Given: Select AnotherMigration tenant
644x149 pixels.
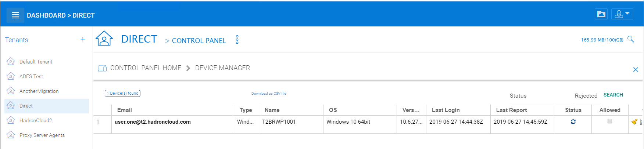Looking at the screenshot, I should [x=47, y=91].
